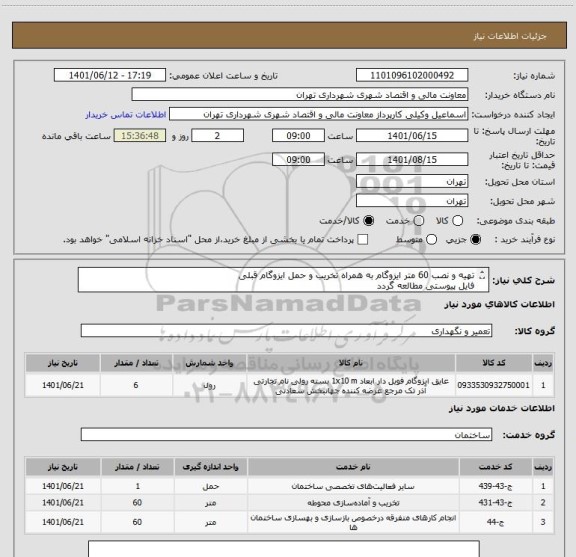Click the رول unit cell
This screenshot has width=576, height=557.
coord(209,385)
